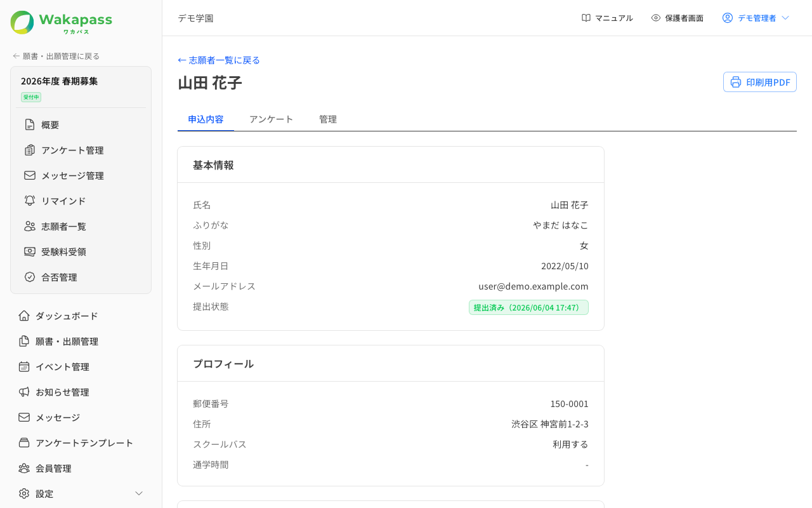The image size is (812, 508).
Task: Click the メッセージ管理 envelope icon
Action: point(30,175)
